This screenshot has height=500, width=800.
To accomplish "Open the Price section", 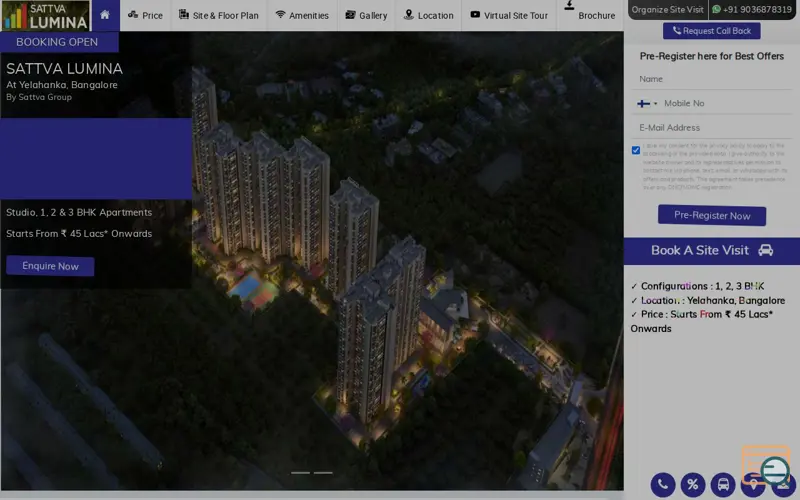I will click(145, 15).
